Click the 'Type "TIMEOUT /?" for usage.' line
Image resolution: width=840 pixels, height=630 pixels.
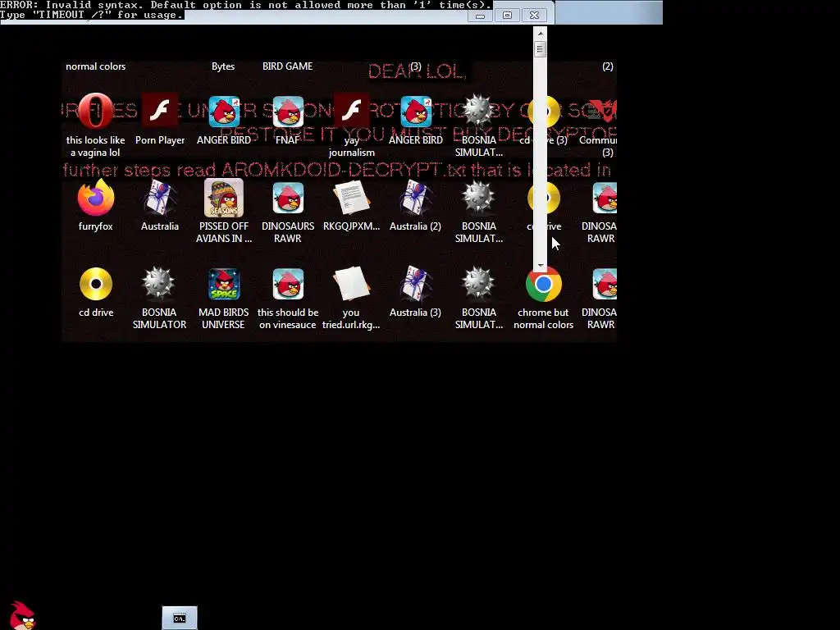pos(92,15)
